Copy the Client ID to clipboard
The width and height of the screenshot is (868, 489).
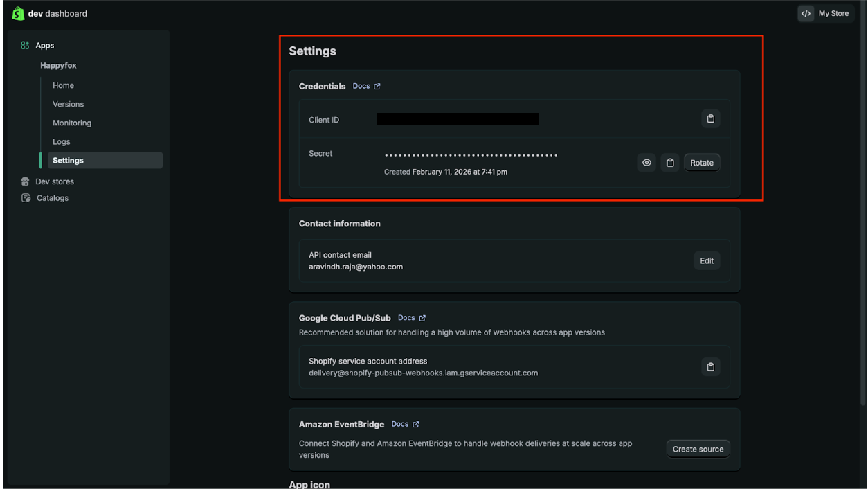pos(710,119)
